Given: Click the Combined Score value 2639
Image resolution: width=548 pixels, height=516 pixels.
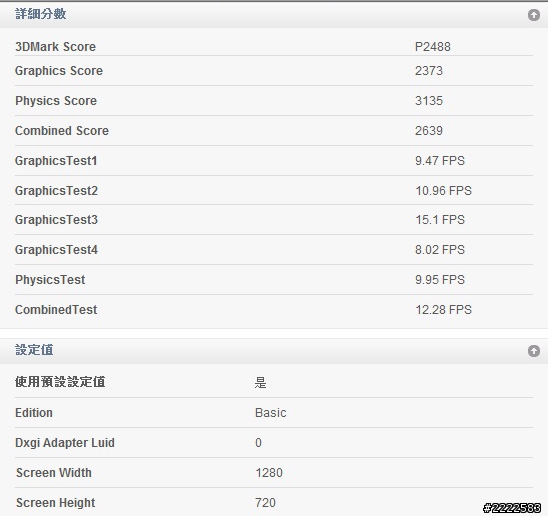Looking at the screenshot, I should 429,131.
